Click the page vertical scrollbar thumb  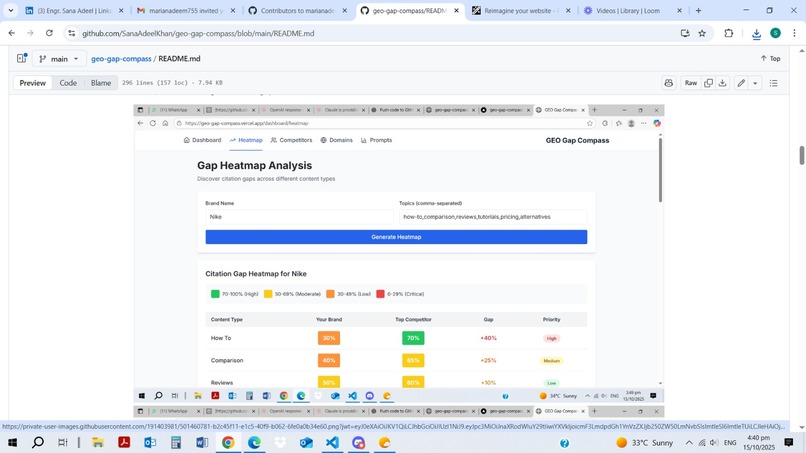point(801,155)
